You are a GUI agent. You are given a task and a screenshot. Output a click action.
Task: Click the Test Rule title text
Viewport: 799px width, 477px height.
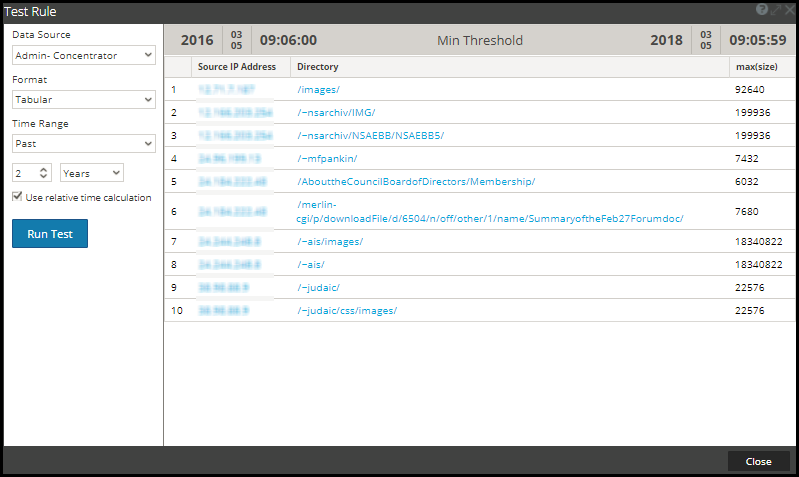click(31, 11)
